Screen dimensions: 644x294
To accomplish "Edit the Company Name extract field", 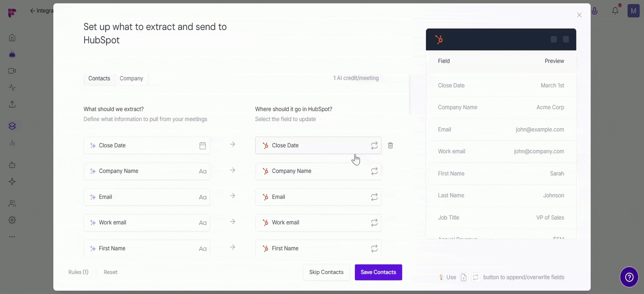I will (147, 171).
